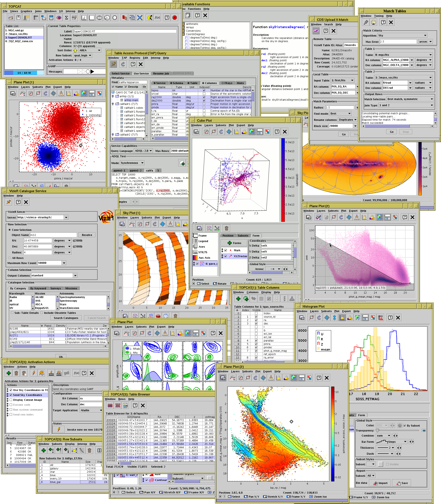
Task: Click the load table folder icon
Action: (11, 18)
